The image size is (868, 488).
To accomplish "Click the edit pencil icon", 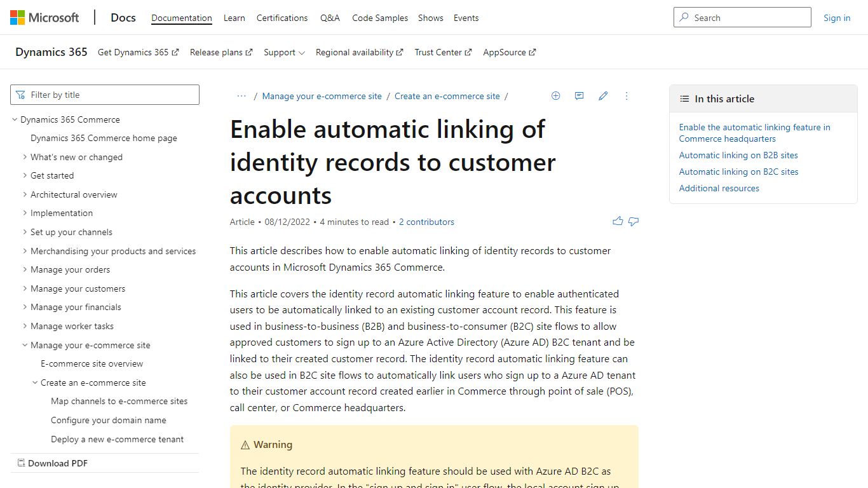I will [x=603, y=96].
